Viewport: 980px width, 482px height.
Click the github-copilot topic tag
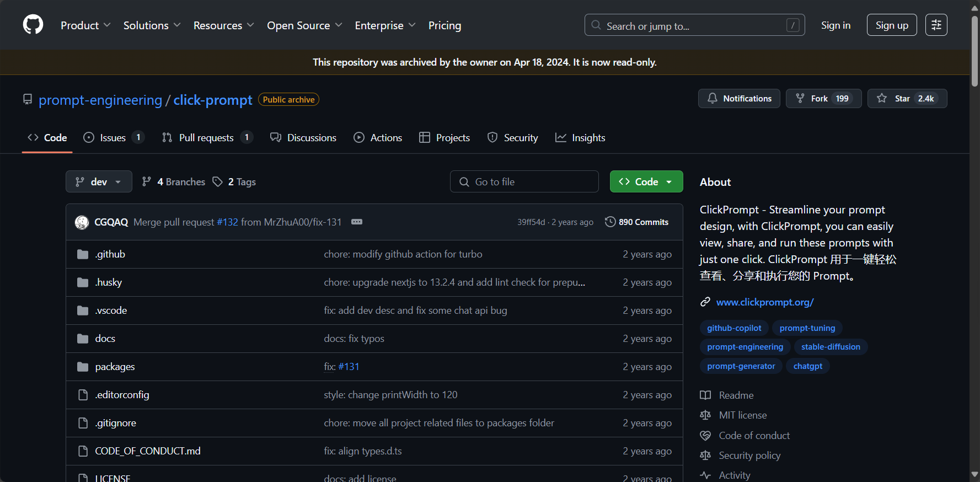(734, 328)
